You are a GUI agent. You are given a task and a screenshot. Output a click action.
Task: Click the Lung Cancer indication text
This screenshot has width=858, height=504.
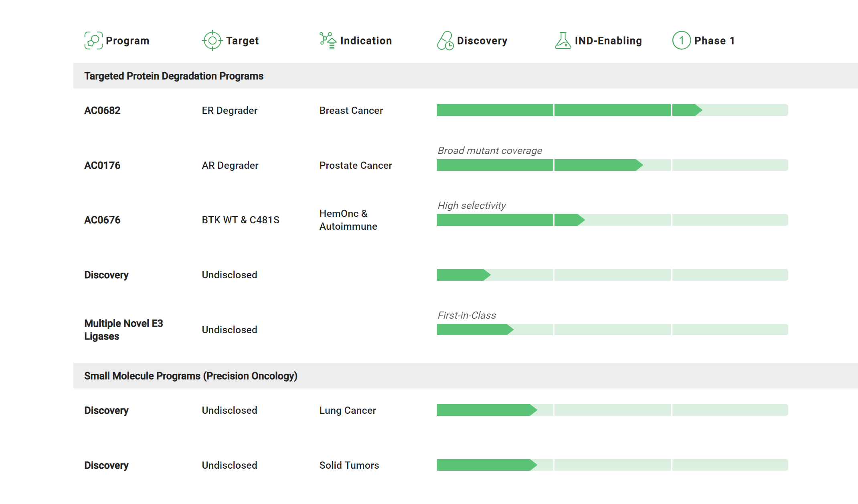348,411
